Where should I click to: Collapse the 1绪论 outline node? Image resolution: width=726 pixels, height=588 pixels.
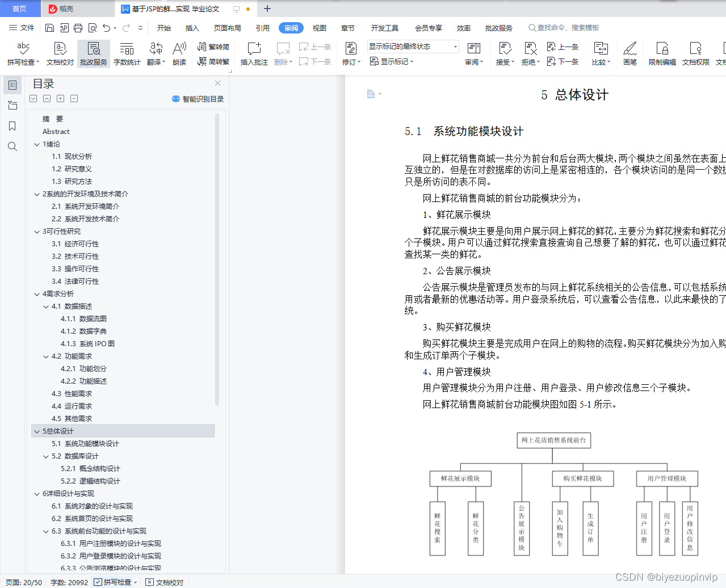coord(37,144)
